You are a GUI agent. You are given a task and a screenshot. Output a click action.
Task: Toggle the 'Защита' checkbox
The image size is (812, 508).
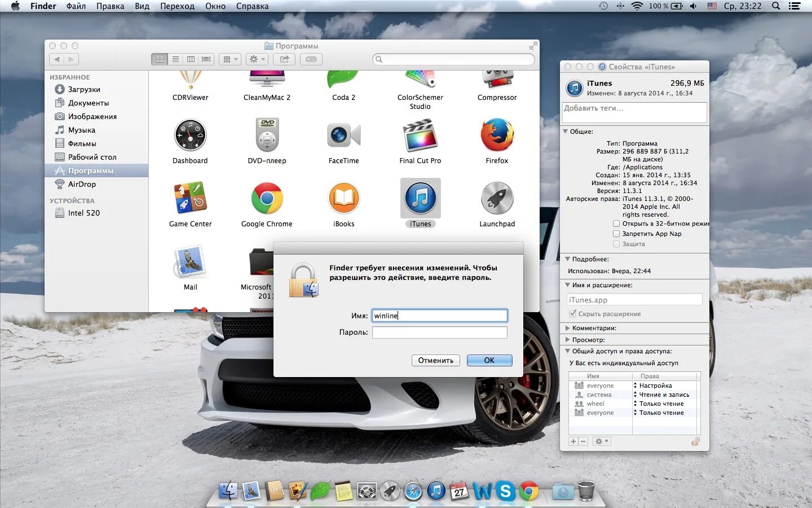pyautogui.click(x=616, y=244)
